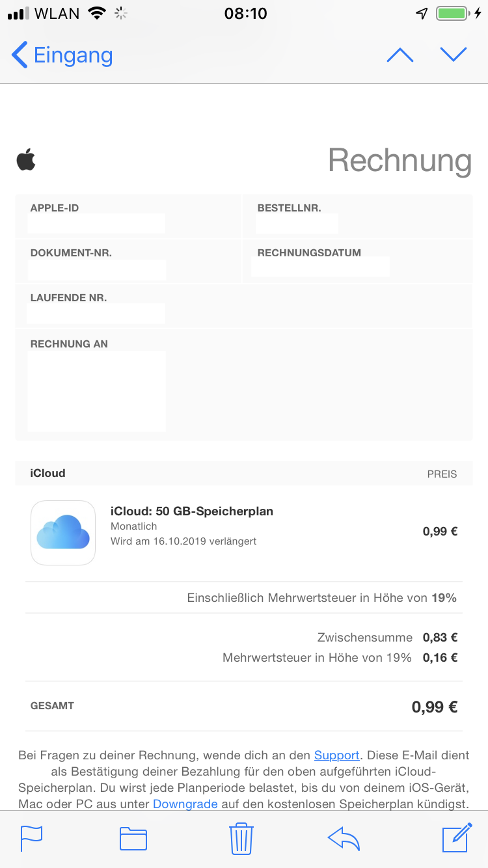Tap the battery indicator in status bar

[452, 14]
